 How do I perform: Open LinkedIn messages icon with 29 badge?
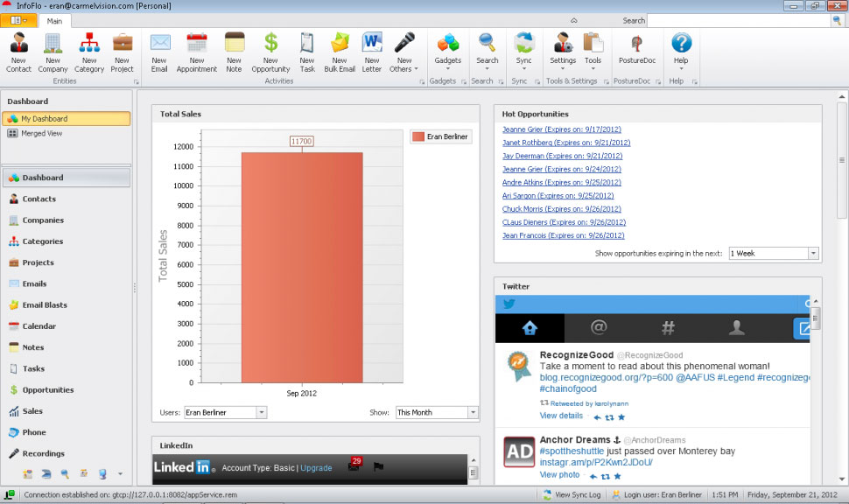[x=354, y=465]
